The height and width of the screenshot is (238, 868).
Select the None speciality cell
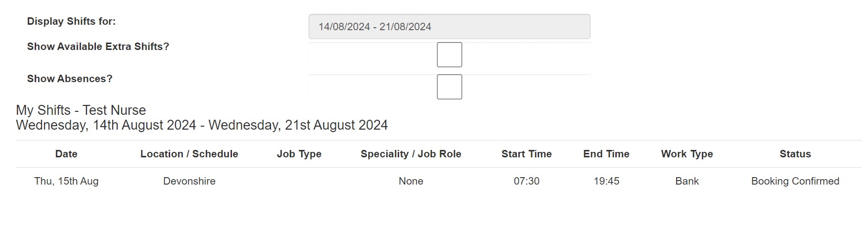(x=411, y=181)
